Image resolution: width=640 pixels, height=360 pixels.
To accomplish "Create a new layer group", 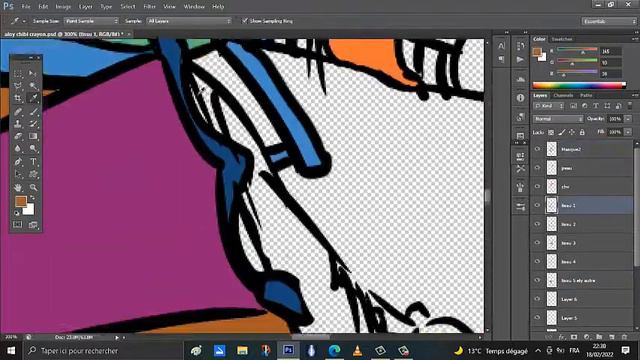I will click(599, 337).
